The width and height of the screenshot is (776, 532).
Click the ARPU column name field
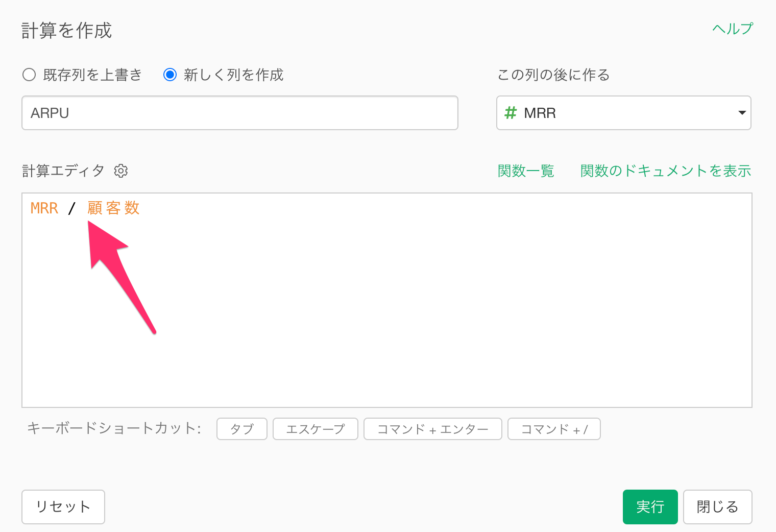point(240,113)
